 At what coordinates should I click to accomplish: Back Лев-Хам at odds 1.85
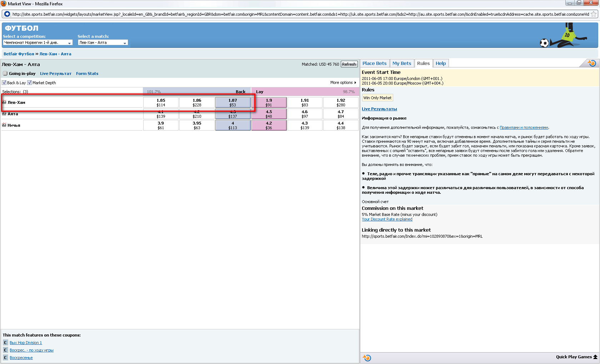click(161, 102)
